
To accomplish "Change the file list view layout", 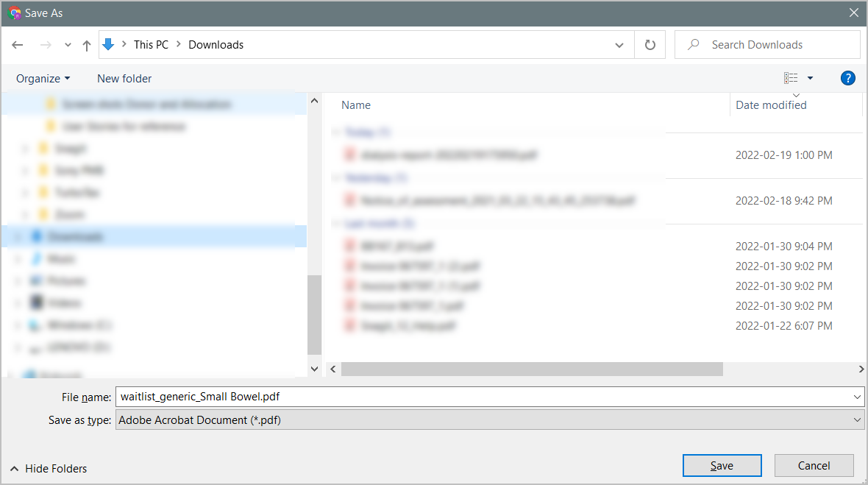I will (790, 78).
